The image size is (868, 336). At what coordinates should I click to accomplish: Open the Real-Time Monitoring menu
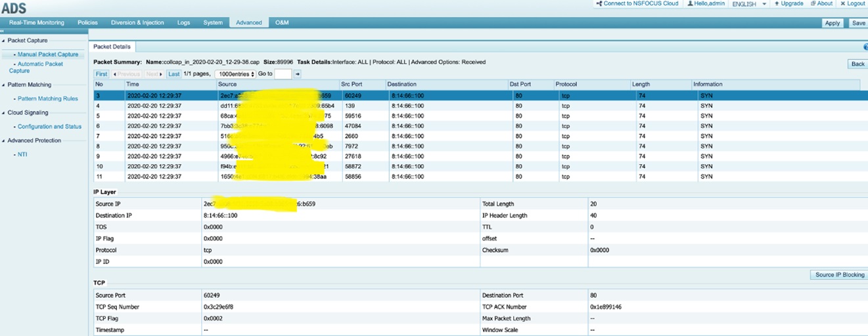37,22
